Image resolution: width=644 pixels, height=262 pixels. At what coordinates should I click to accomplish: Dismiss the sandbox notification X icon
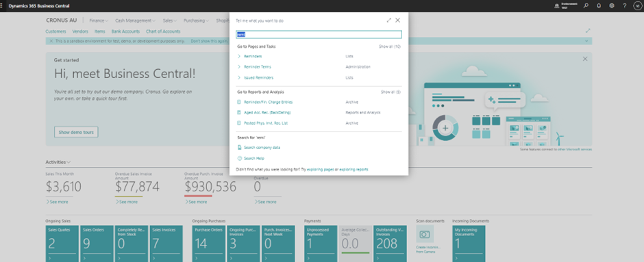point(51,41)
